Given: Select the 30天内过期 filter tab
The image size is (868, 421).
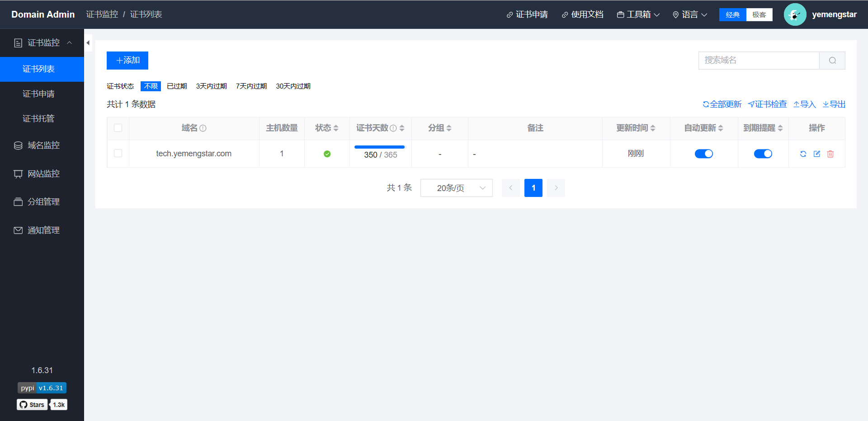Looking at the screenshot, I should [x=293, y=86].
